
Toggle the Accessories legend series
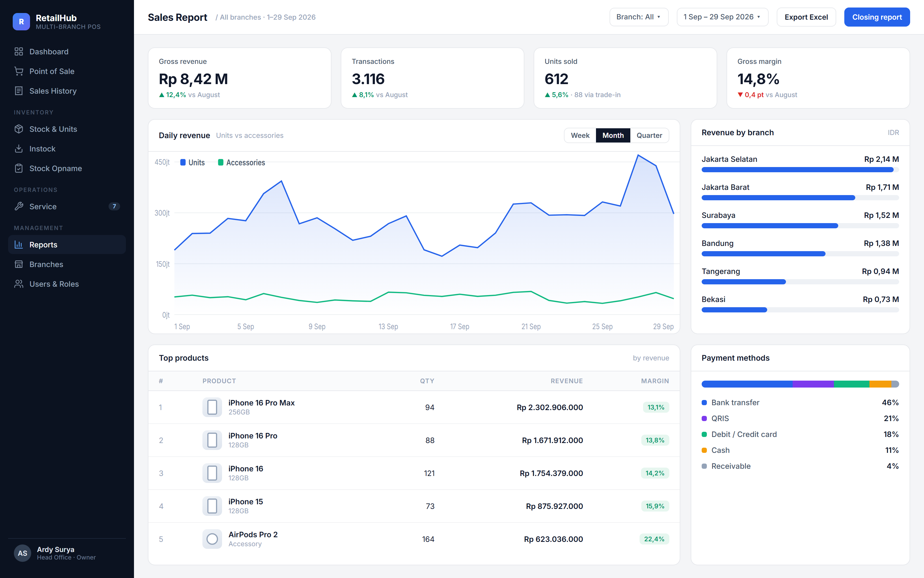(241, 162)
